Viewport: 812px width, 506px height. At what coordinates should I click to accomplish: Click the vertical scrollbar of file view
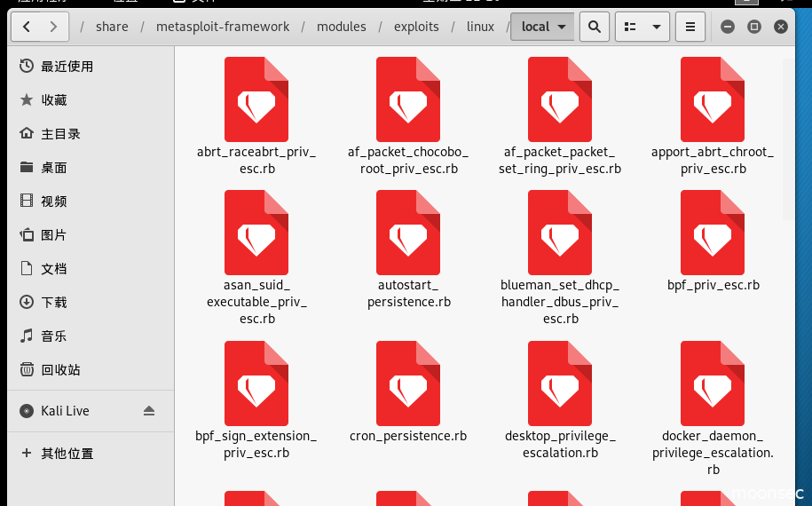(x=788, y=140)
